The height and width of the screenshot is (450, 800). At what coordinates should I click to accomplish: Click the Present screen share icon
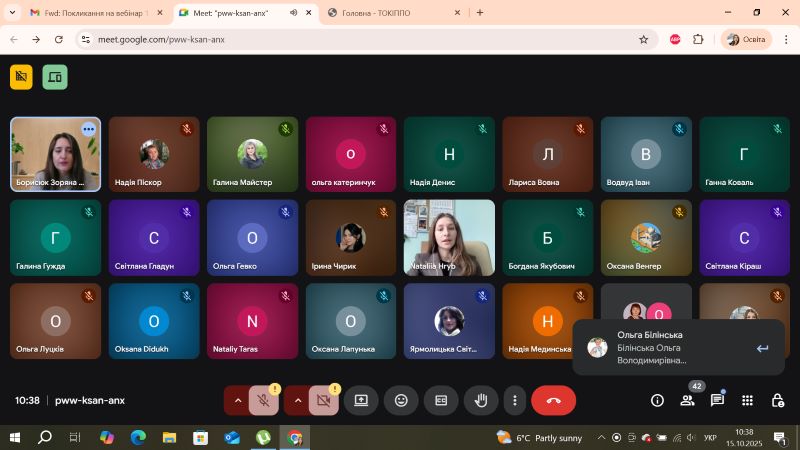click(361, 400)
